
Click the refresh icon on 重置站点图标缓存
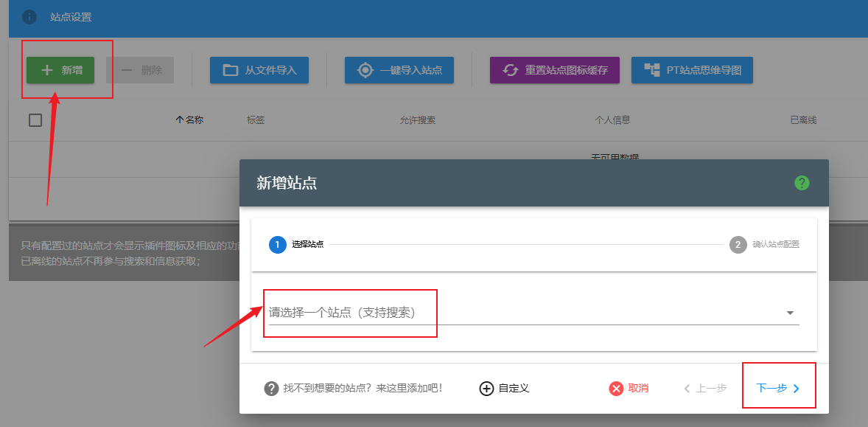tap(511, 70)
